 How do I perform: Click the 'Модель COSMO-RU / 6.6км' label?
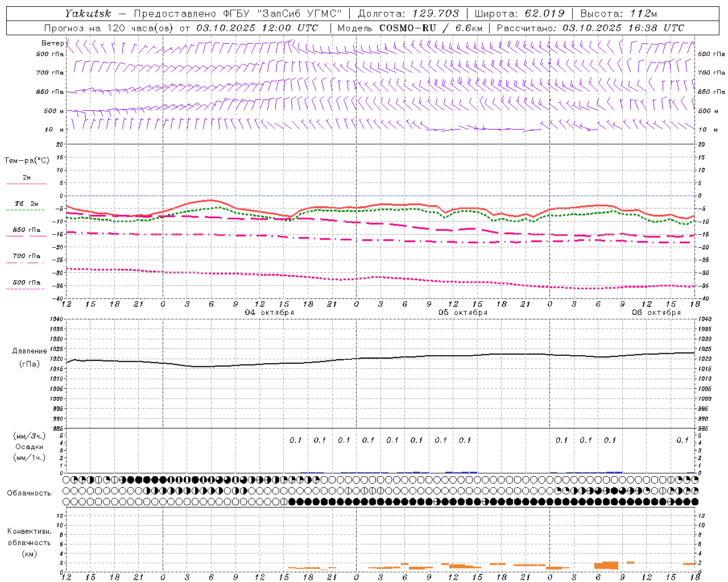pyautogui.click(x=409, y=28)
